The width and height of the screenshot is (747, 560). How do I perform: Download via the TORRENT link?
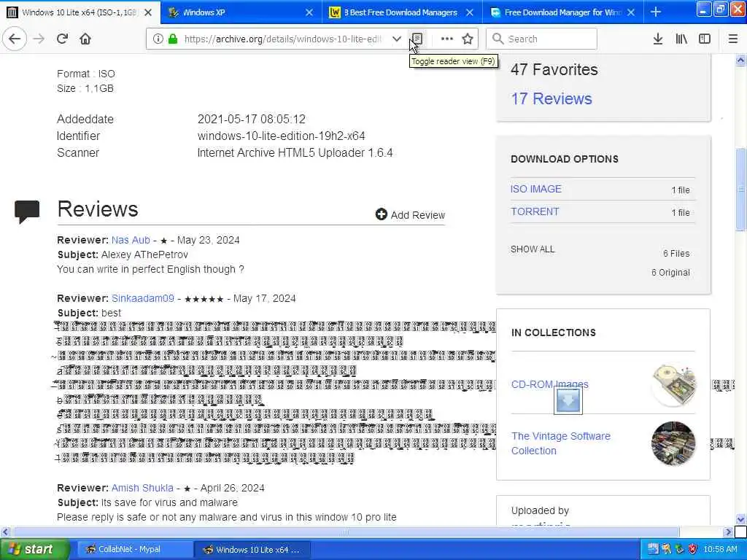(535, 211)
